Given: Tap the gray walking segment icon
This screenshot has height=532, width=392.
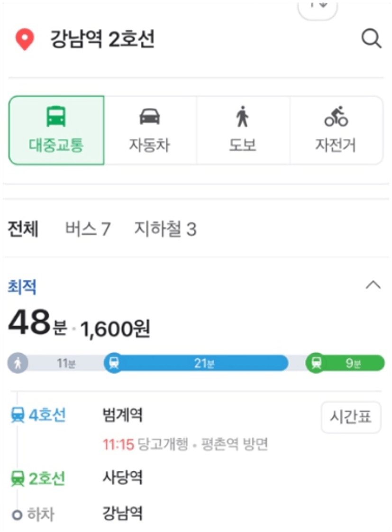Looking at the screenshot, I should pyautogui.click(x=18, y=363).
